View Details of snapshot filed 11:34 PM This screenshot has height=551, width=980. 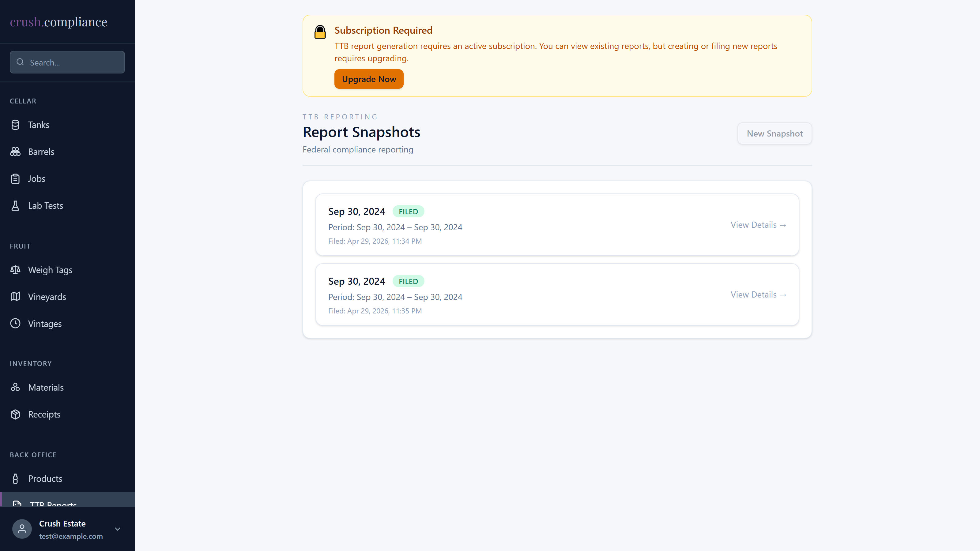coord(758,225)
